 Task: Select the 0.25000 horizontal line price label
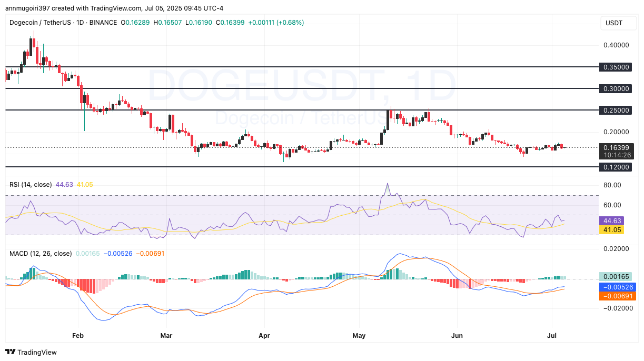[616, 110]
